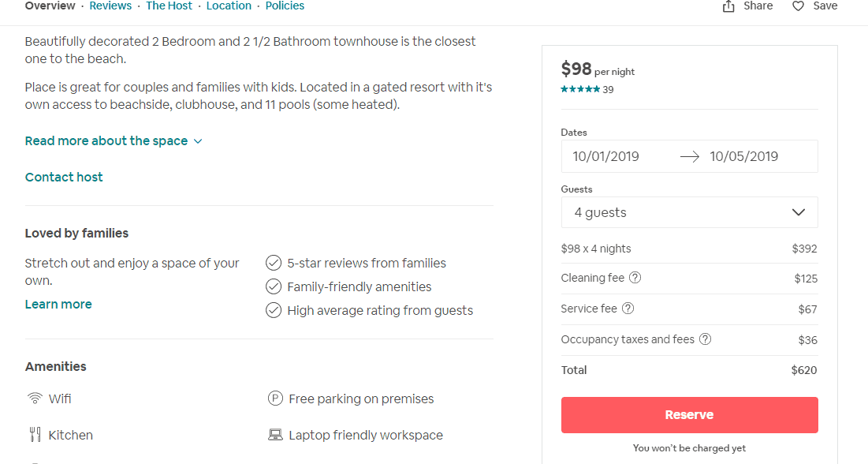Click checkmark beside High average rating
The height and width of the screenshot is (464, 868).
pos(274,310)
